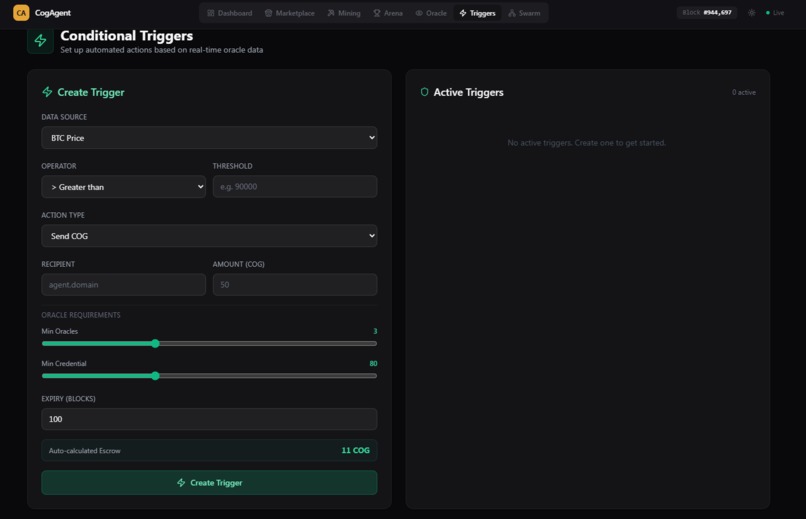Switch to the Mining tab
Screen dimensions: 806x519
[344, 13]
